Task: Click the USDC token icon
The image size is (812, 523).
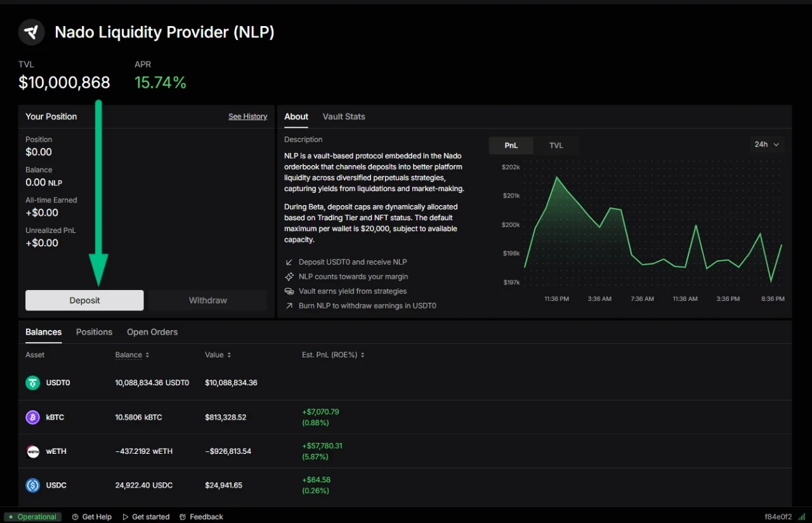Action: [x=32, y=486]
